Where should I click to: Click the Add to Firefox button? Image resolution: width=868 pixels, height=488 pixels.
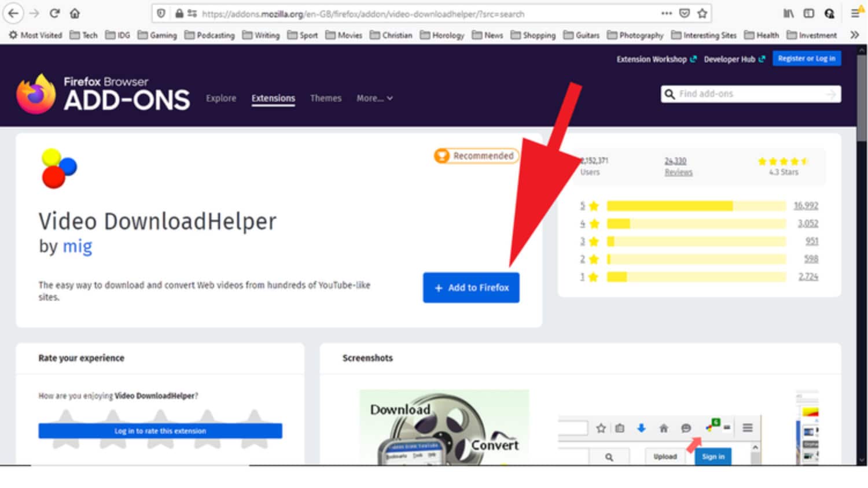tap(471, 287)
